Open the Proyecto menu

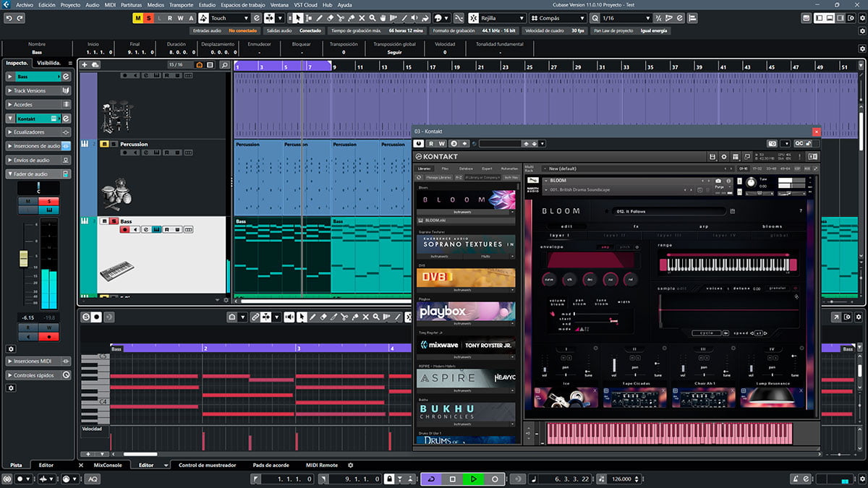point(70,4)
